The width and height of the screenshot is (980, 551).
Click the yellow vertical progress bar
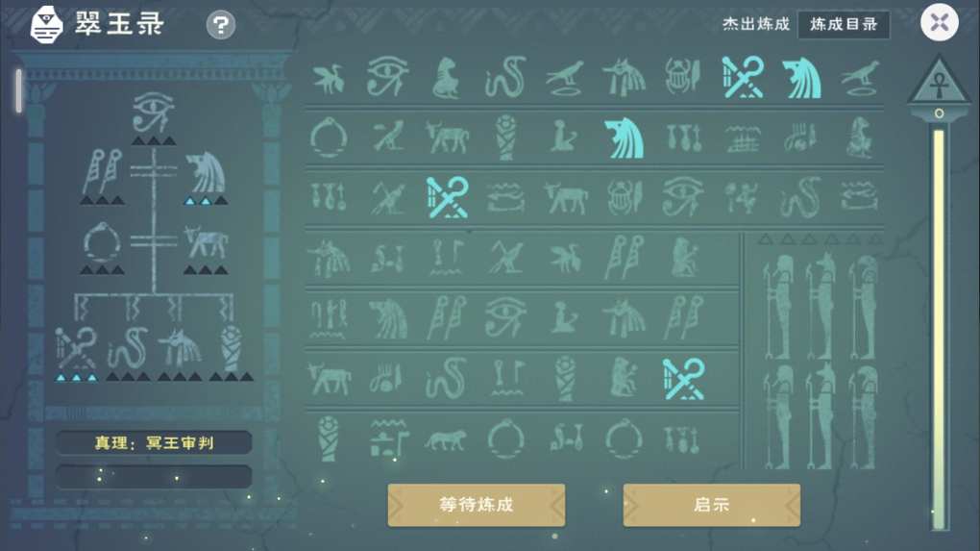coord(939,330)
